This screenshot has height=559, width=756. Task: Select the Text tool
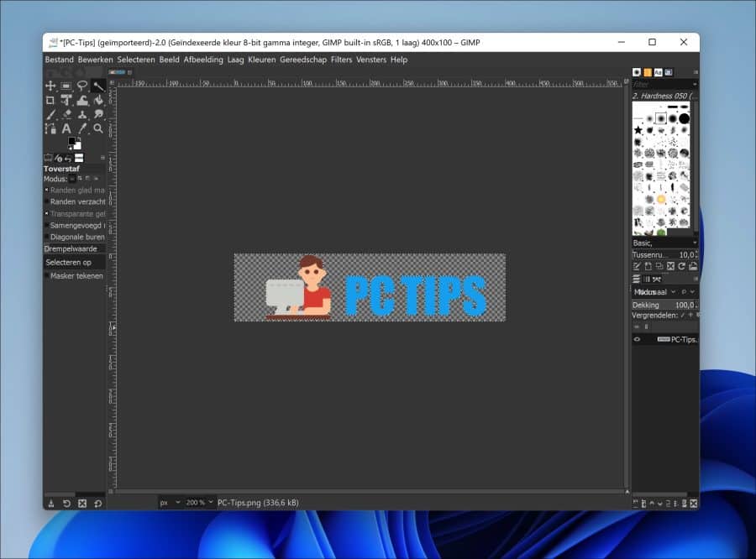[66, 128]
